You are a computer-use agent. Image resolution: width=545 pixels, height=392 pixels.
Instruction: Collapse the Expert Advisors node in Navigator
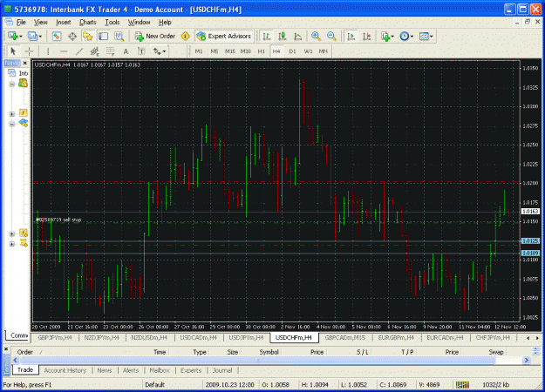[x=12, y=124]
